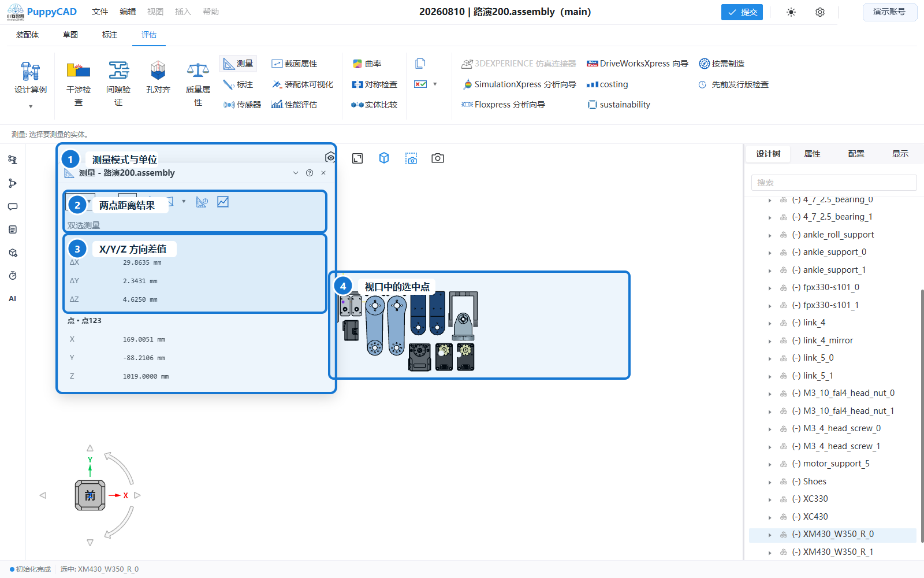Click the design tree vertical scrollbar
This screenshot has width=924, height=578.
(922, 415)
